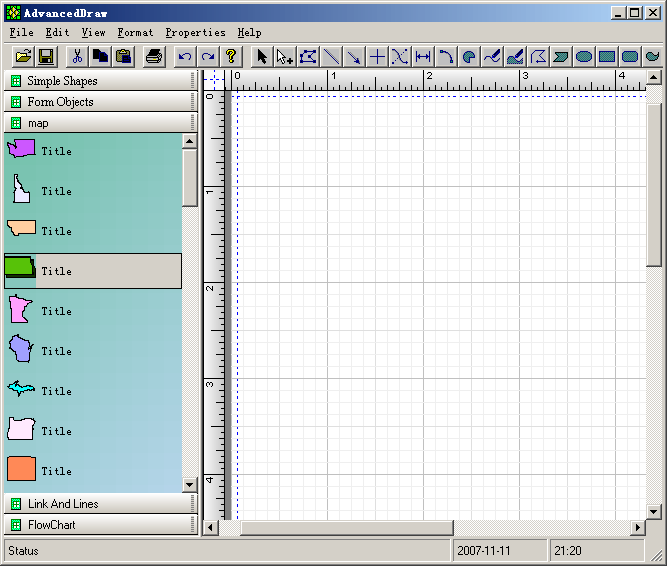The width and height of the screenshot is (667, 566).
Task: Click the Undo arrow icon
Action: (x=185, y=56)
